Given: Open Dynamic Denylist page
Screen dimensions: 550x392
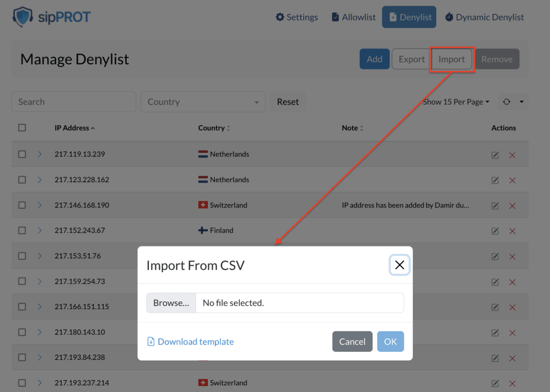Looking at the screenshot, I should click(484, 17).
